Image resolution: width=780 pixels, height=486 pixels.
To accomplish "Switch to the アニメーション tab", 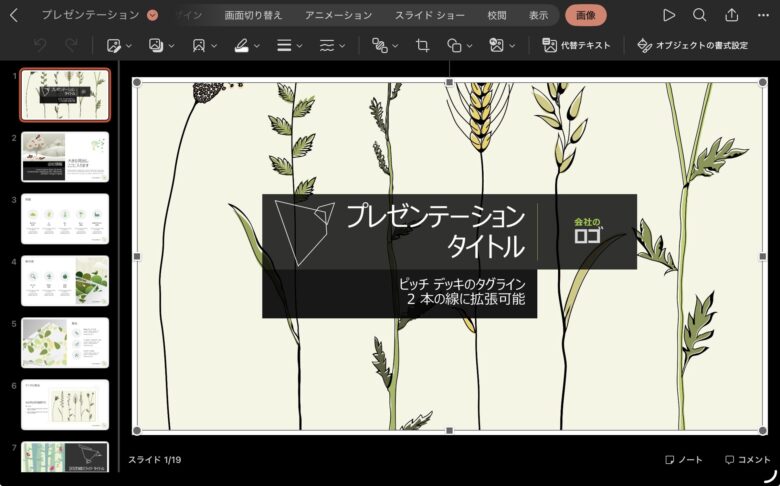I will (338, 15).
